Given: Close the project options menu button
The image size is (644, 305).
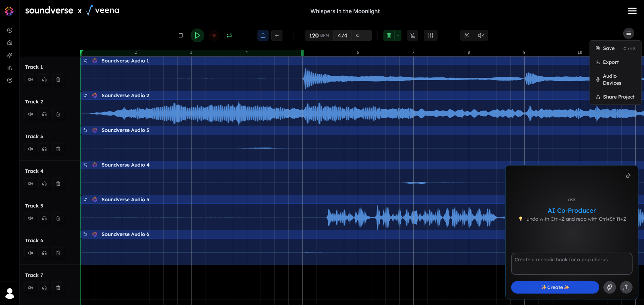Looking at the screenshot, I should pos(629,33).
